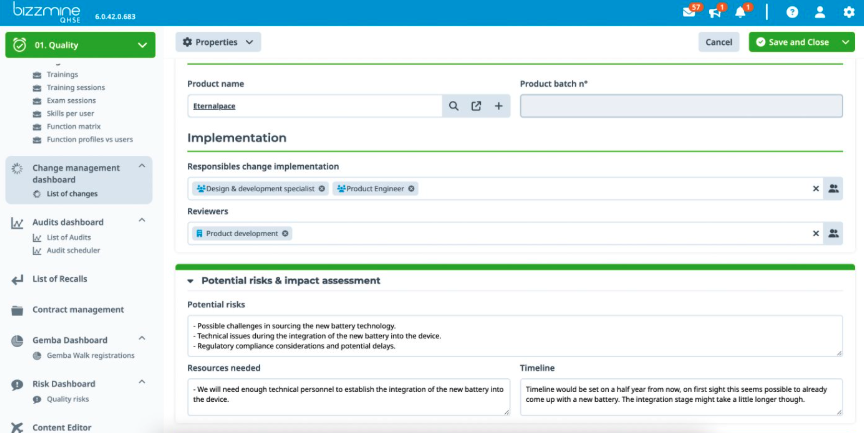Focus the Product batch n° input

click(x=681, y=106)
